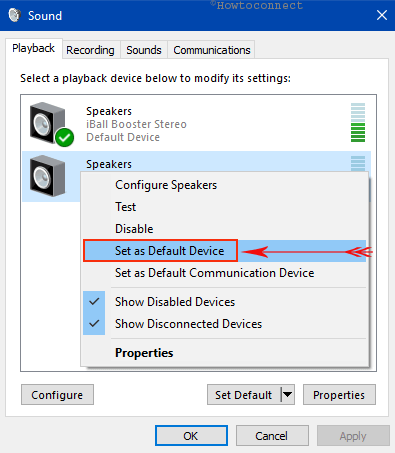Choose Set as Default Device from the menu
395x453 pixels.
[x=169, y=251]
